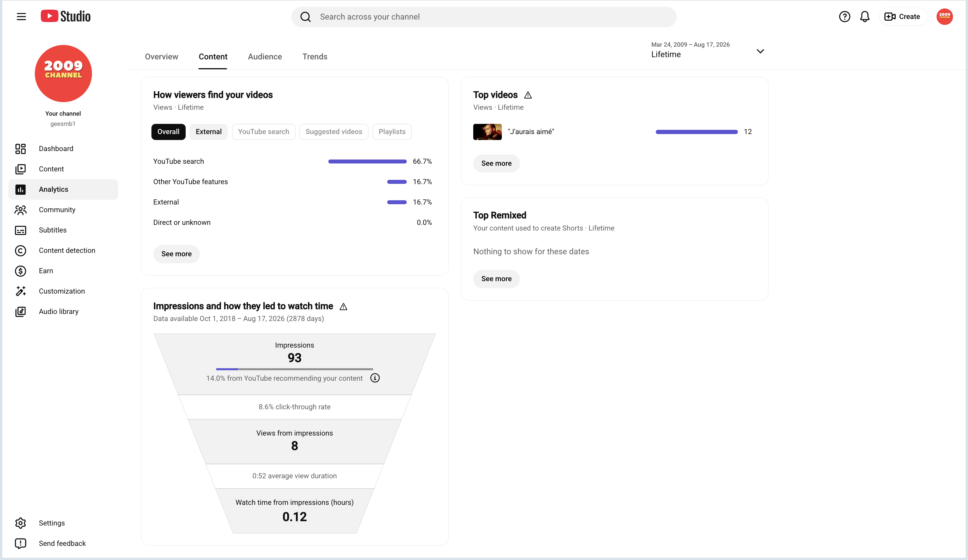Click the Impressions 93 value

coord(295,358)
